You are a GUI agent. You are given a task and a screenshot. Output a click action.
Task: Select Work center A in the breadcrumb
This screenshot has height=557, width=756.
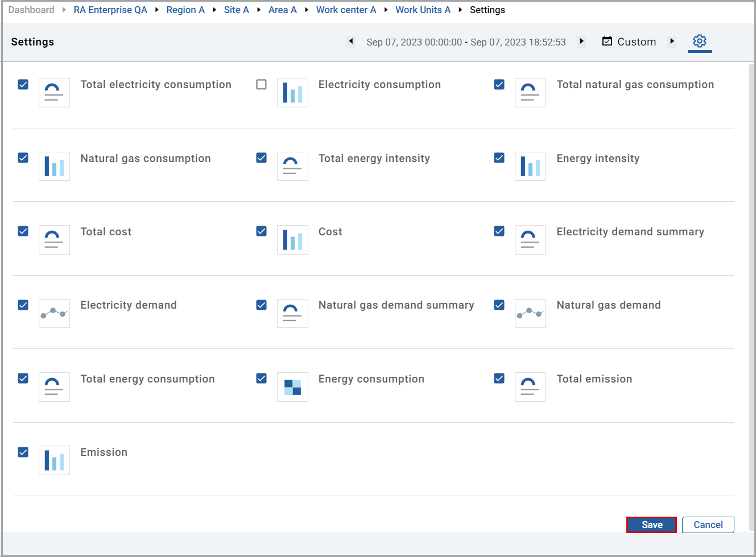346,10
